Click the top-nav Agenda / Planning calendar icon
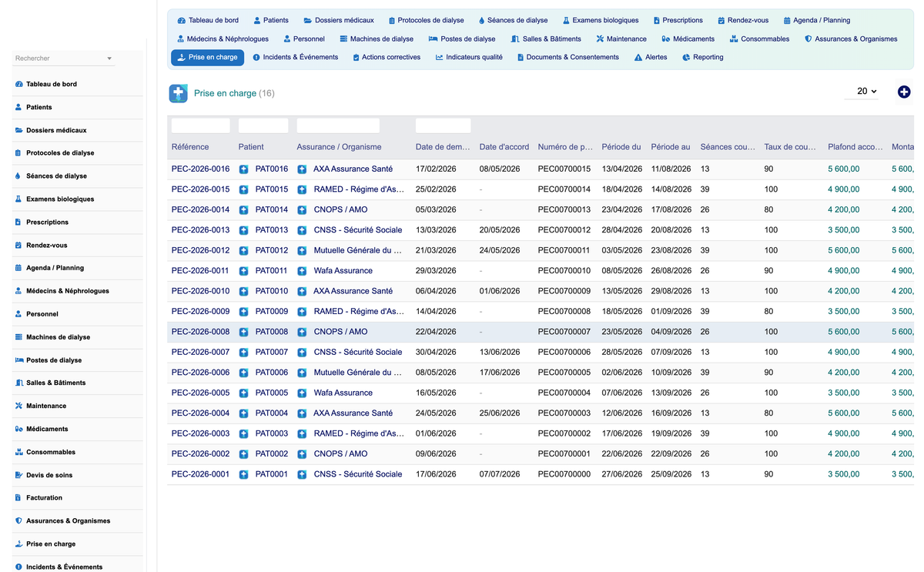This screenshot has height=572, width=924. (x=787, y=21)
